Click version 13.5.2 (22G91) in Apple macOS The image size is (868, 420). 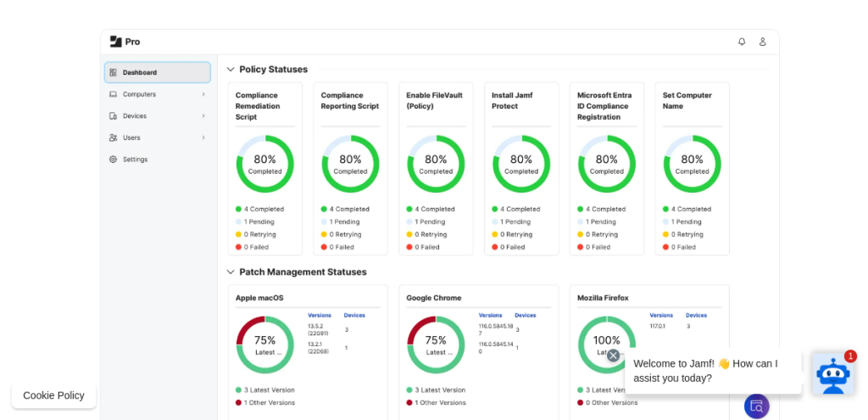[x=319, y=330]
